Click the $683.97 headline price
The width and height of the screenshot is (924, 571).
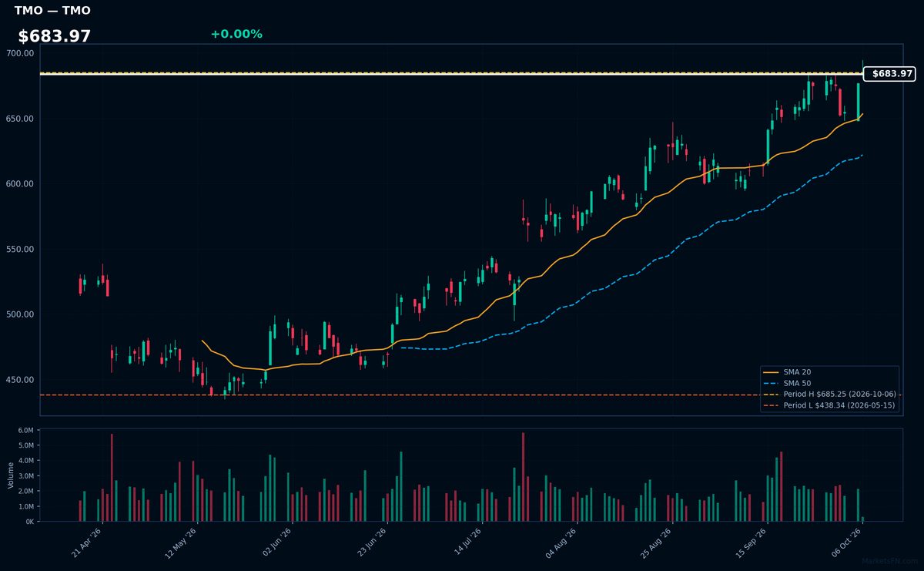point(55,36)
